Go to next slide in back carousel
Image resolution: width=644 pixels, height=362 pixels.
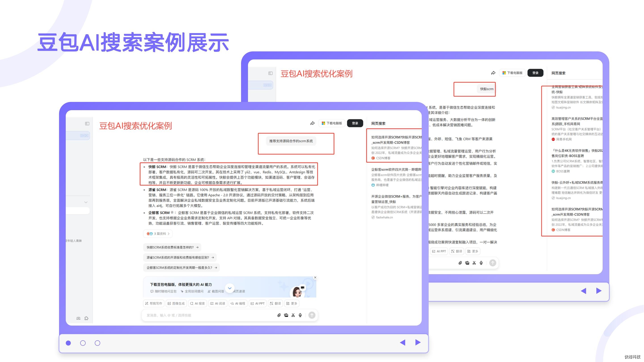tap(599, 291)
